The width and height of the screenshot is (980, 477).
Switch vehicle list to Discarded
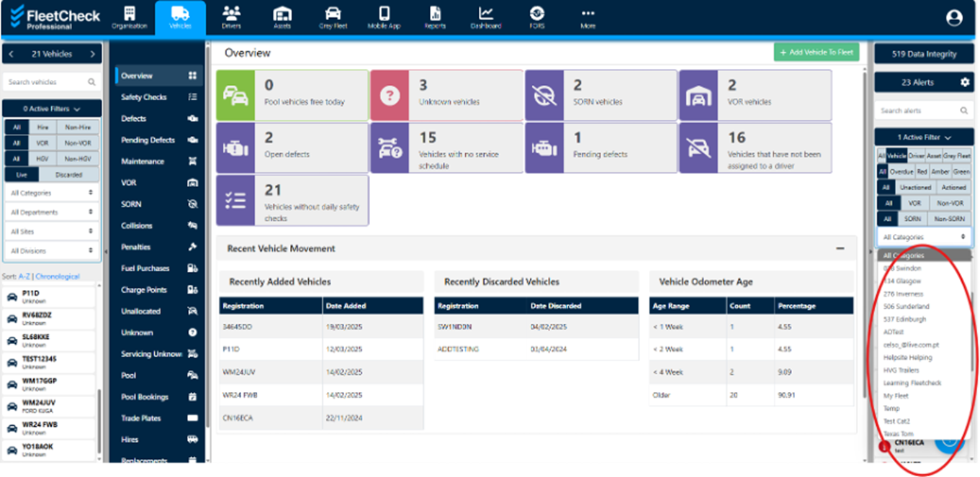pyautogui.click(x=68, y=175)
